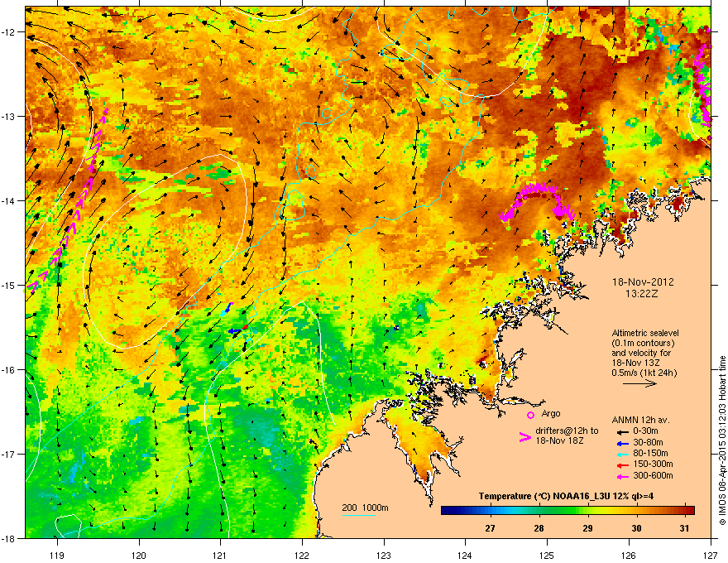Click the latitude axis label -13

click(x=8, y=117)
